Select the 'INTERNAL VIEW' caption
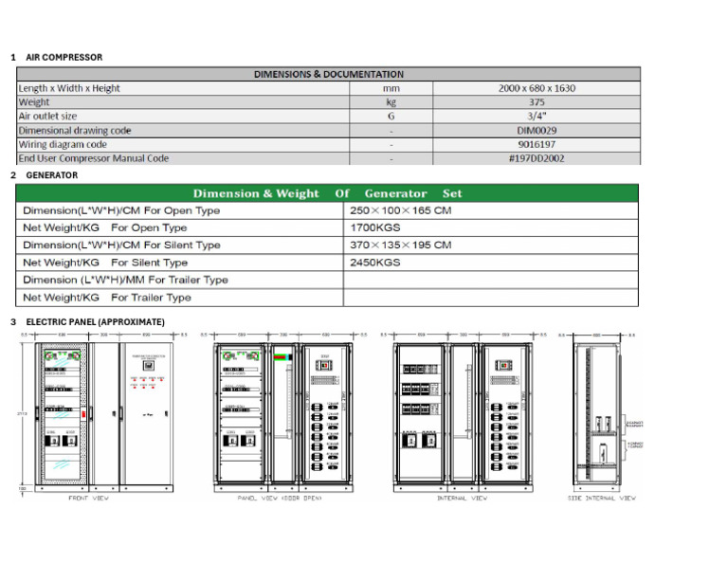Image resolution: width=728 pixels, height=563 pixels. pyautogui.click(x=463, y=498)
